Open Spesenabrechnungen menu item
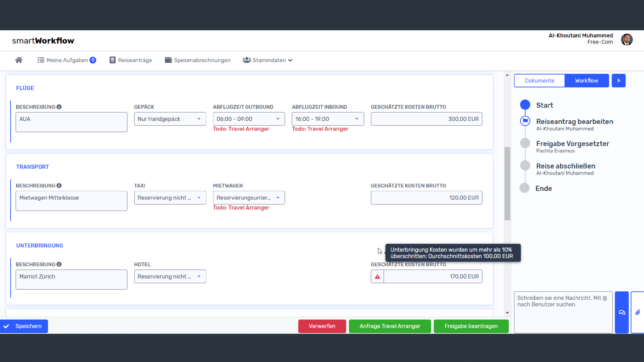Image resolution: width=644 pixels, height=362 pixels. tap(198, 60)
